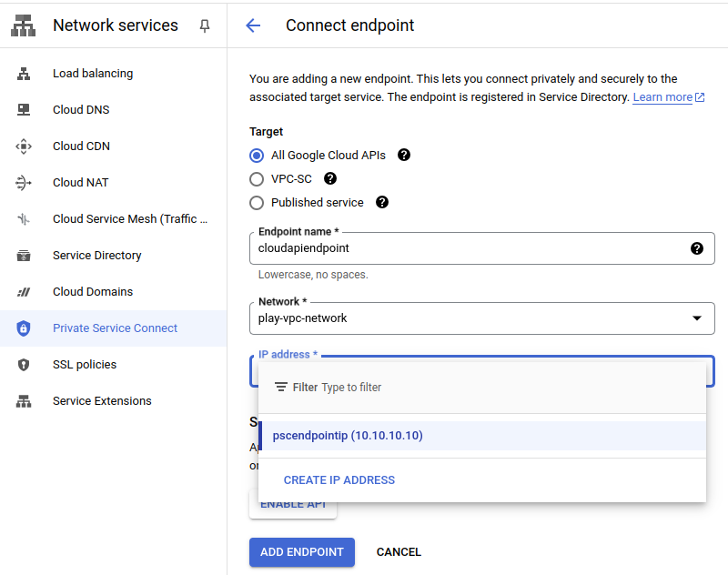Choose pscendpointip (10.10.10.10) from list
The image size is (728, 575).
(x=348, y=436)
